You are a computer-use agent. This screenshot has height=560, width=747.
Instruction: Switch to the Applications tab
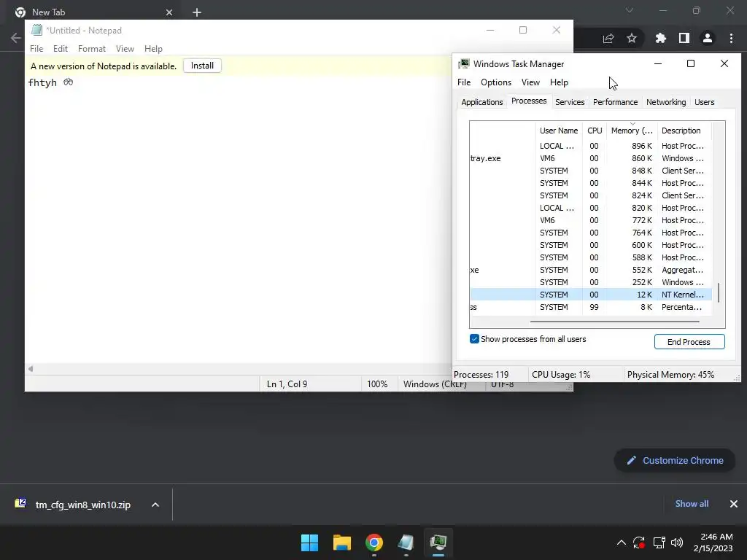(481, 102)
